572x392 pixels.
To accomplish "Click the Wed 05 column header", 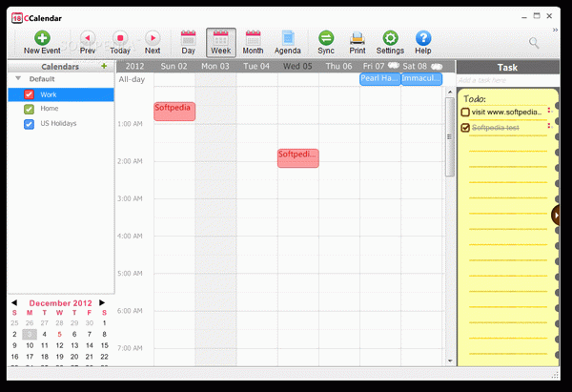I will point(297,66).
